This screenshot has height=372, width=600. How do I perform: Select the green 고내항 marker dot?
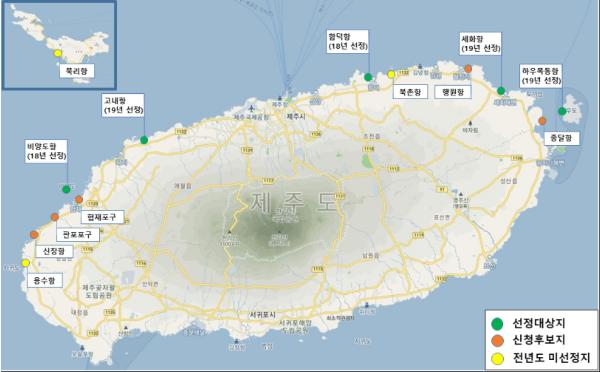[144, 140]
